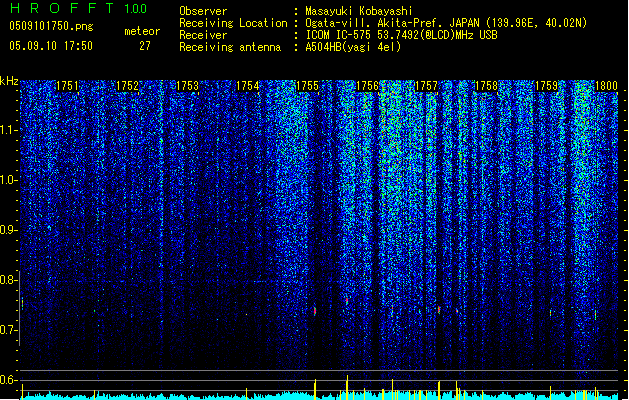Click the red meteor echo just after 1755
The image size is (629, 400).
(x=315, y=310)
